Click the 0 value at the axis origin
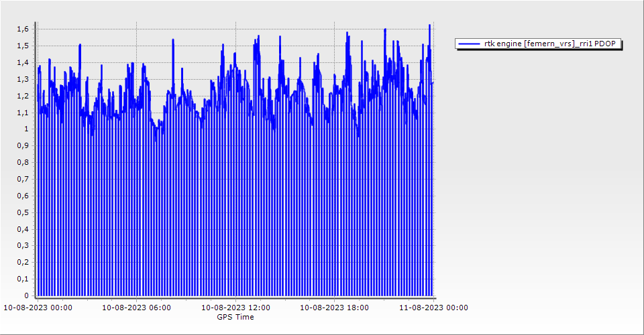 pos(27,295)
